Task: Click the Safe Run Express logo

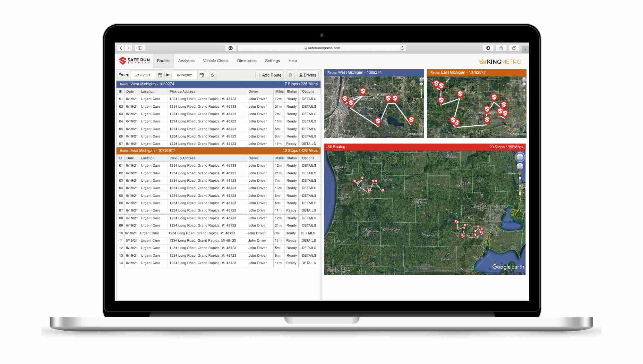Action: [x=135, y=61]
